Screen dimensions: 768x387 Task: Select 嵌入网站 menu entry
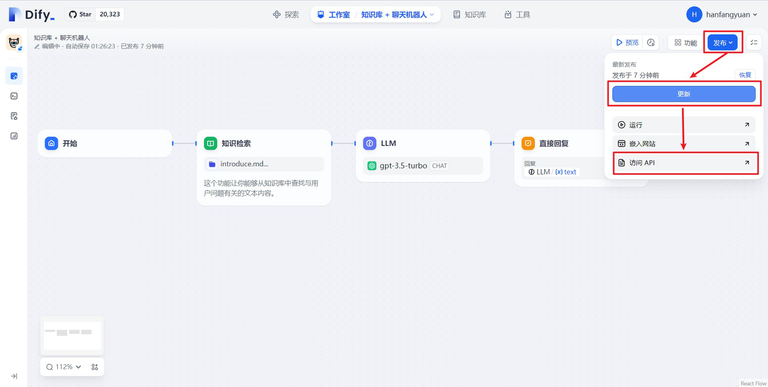point(683,144)
